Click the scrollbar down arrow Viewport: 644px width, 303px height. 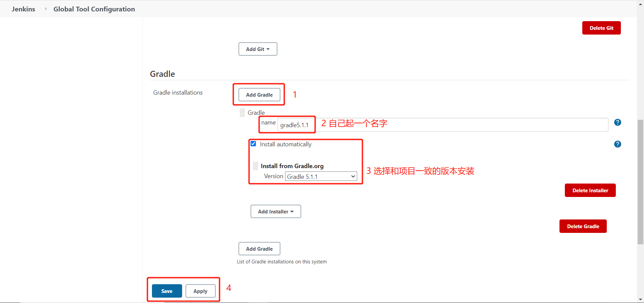640,299
